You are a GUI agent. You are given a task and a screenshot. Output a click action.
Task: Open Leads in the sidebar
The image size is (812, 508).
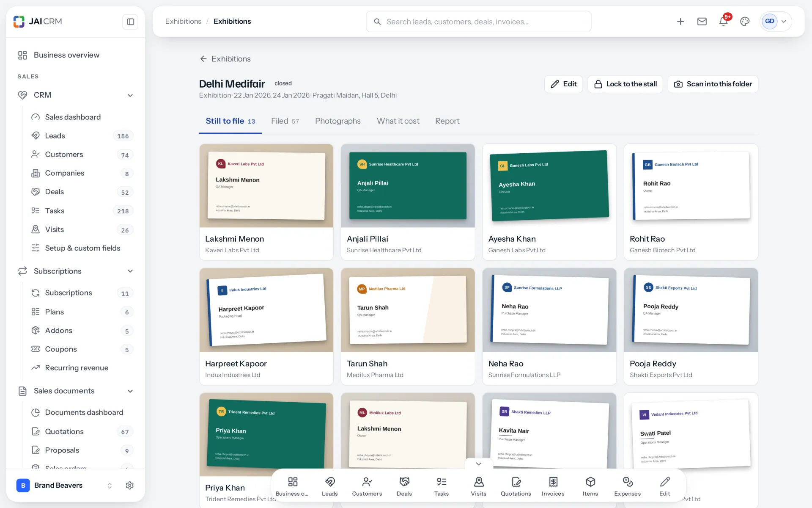82,136
